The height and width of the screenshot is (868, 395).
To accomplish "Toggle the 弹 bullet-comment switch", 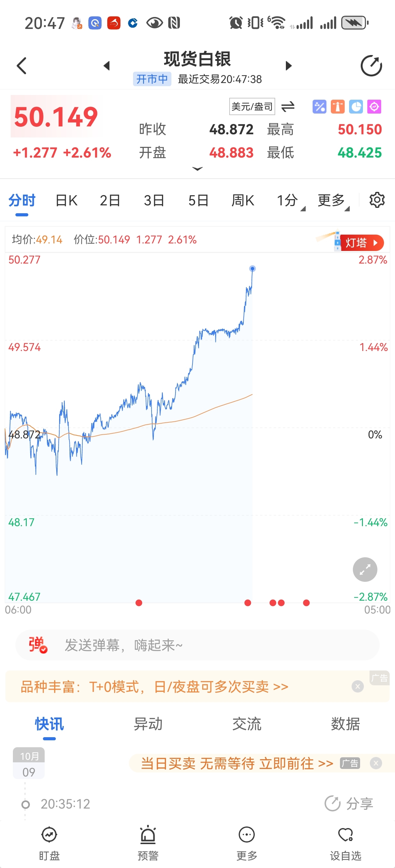I will (x=38, y=645).
